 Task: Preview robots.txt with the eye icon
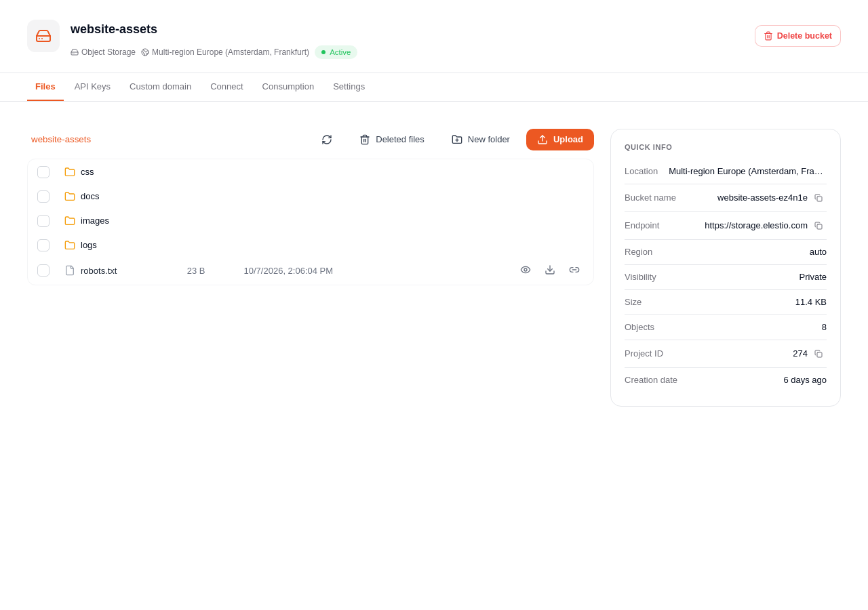pos(526,270)
